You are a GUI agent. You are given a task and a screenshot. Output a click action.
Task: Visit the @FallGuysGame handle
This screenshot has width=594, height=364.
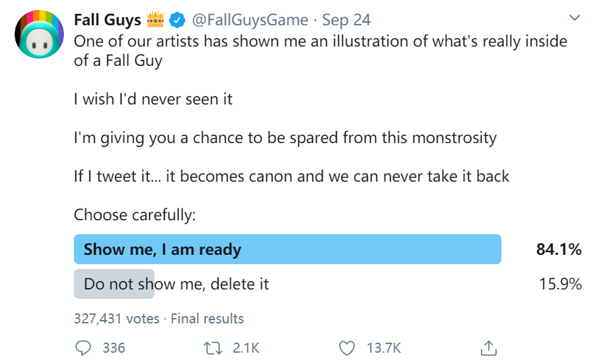[x=251, y=21]
